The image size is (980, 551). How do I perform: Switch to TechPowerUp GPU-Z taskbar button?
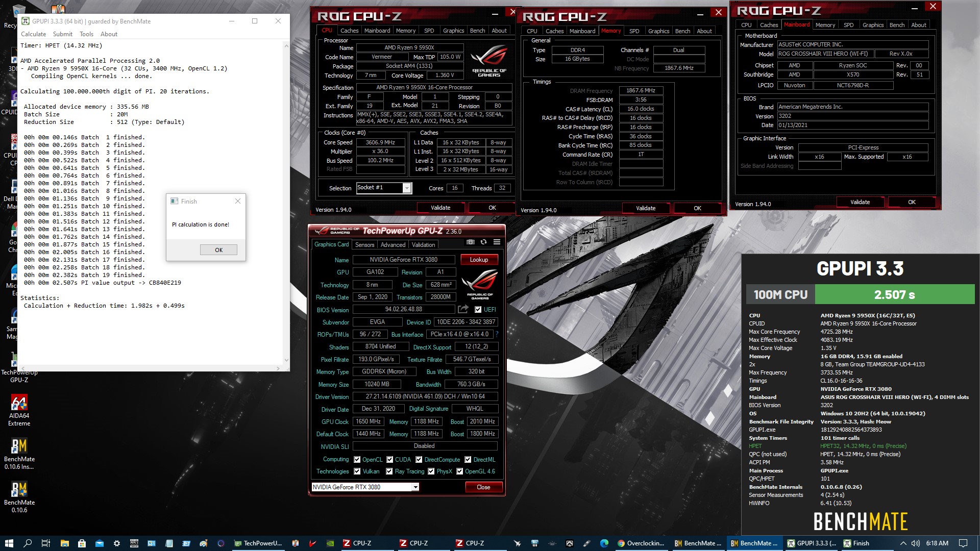click(x=258, y=543)
